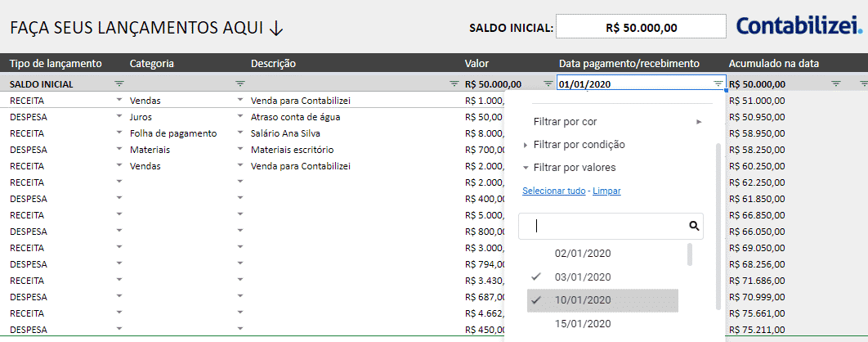Click the Saldo Inicial R$ 50.000,00 field
This screenshot has width=868, height=342.
point(641,27)
